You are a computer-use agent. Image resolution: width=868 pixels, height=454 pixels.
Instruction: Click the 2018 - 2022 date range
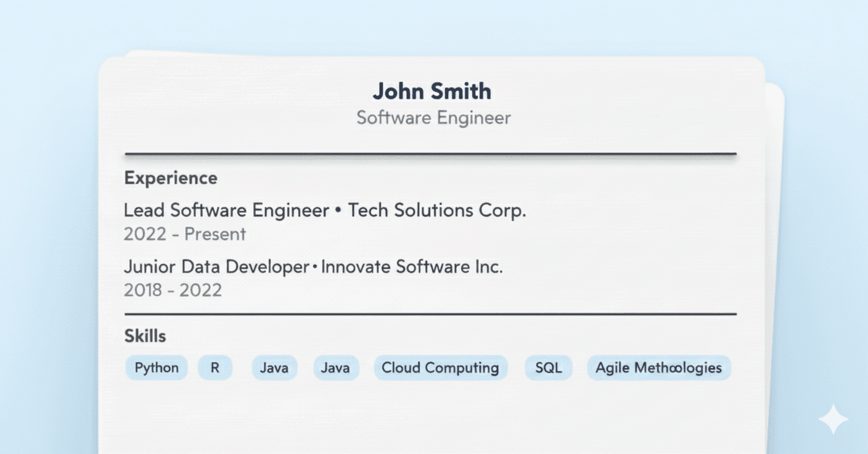(173, 290)
